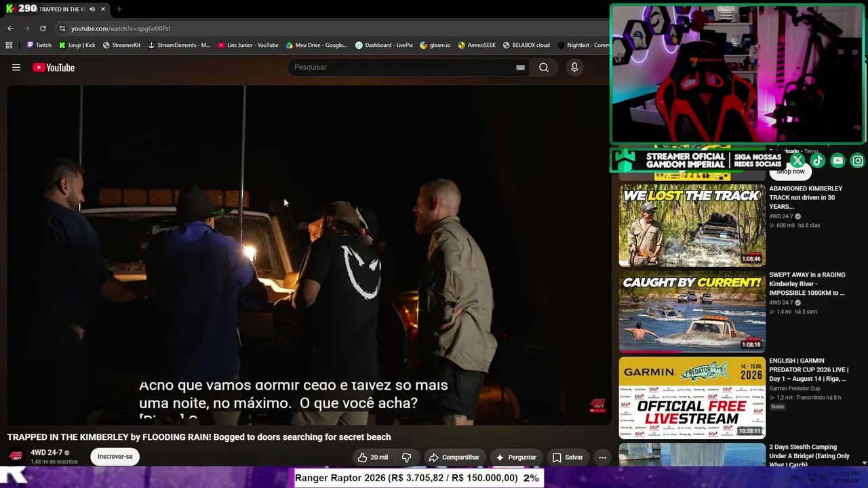Click the TRAPPED IN THE KIMBERLEY video title
Image resolution: width=868 pixels, height=488 pixels.
coord(199,437)
